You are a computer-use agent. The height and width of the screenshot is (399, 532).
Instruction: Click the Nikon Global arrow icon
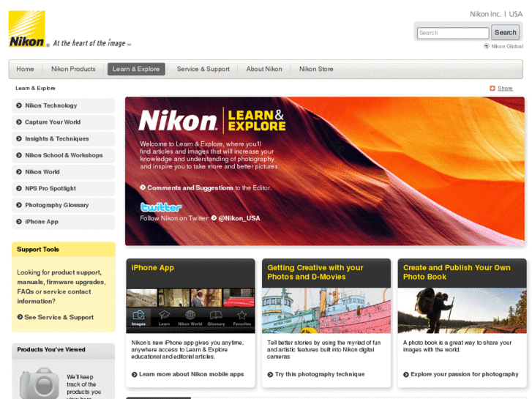487,46
